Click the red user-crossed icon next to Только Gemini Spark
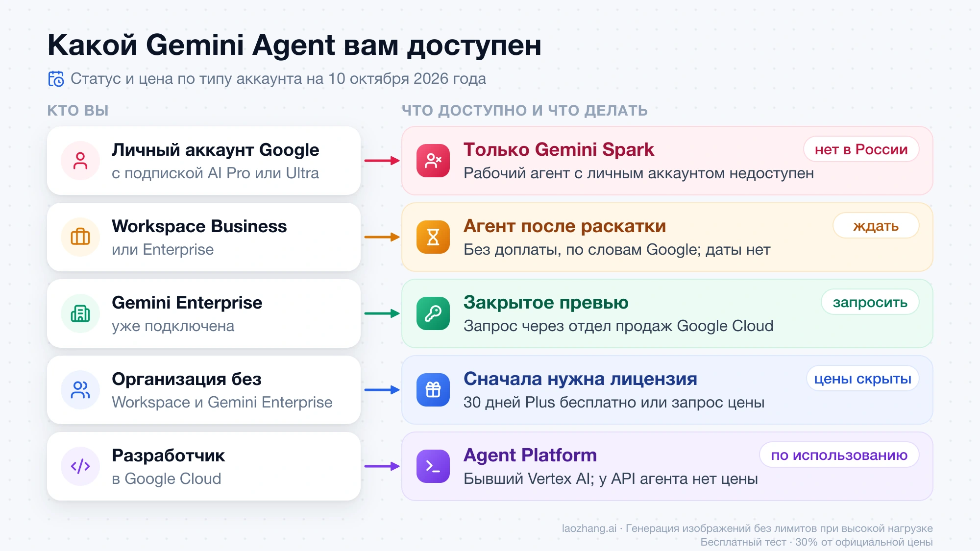 [433, 161]
